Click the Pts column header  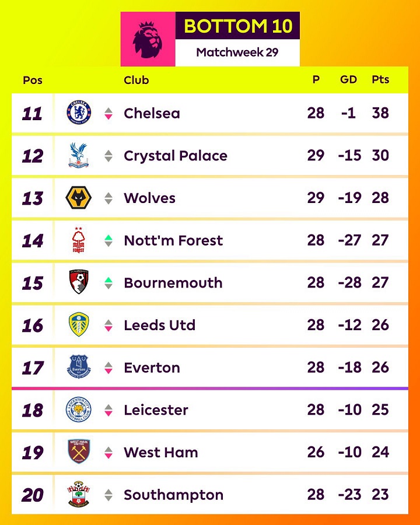pyautogui.click(x=380, y=80)
